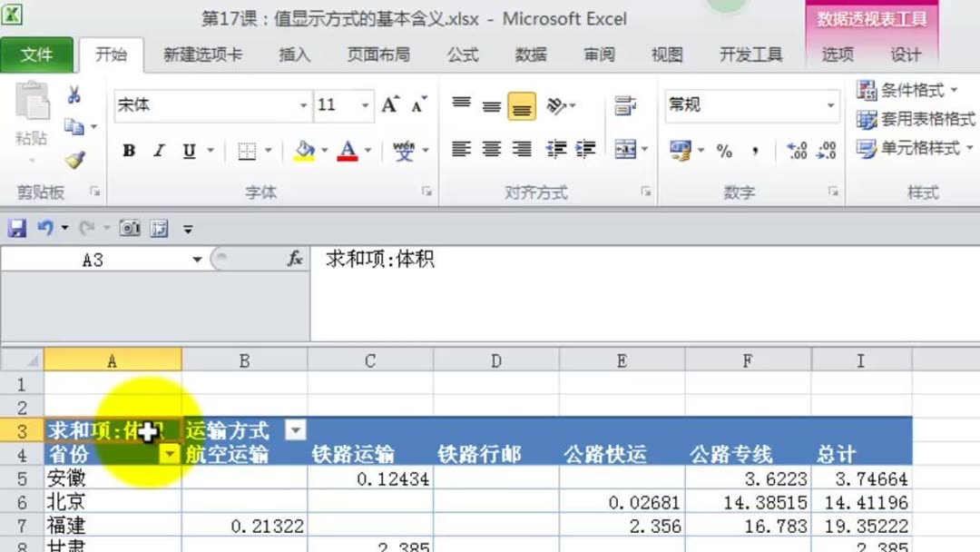Click the Undo icon
This screenshot has height=552, width=980.
click(x=45, y=227)
